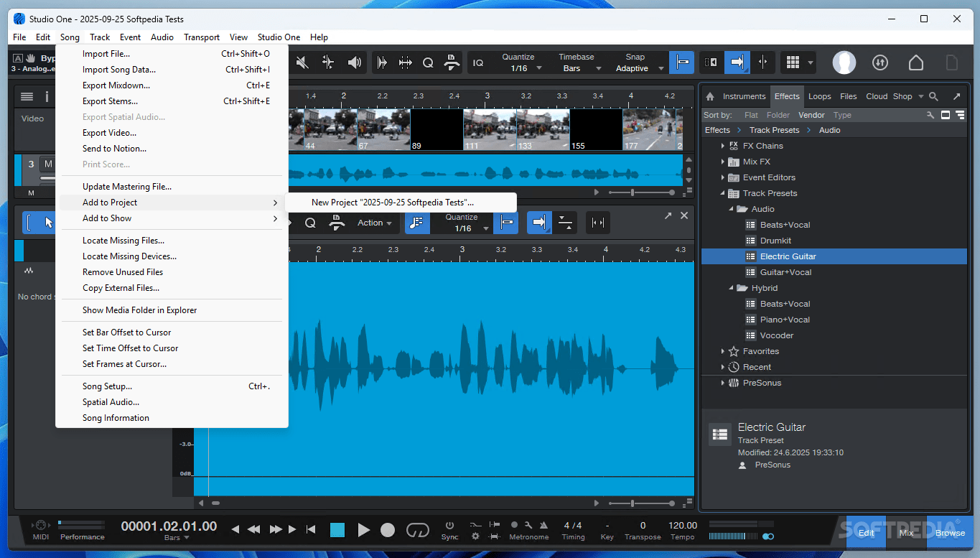Click the IQ button in main toolbar
980x558 pixels.
[x=478, y=62]
